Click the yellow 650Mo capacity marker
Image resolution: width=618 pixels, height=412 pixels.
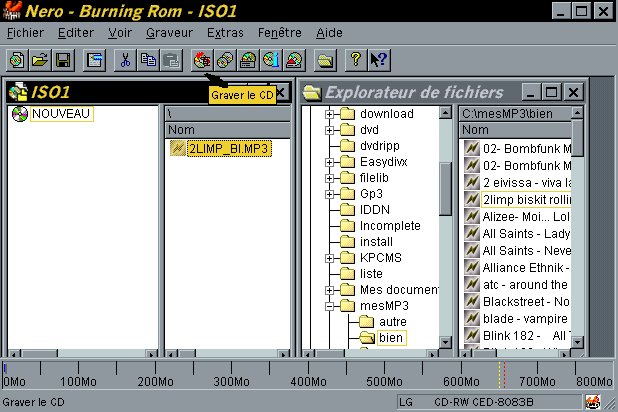[x=499, y=375]
